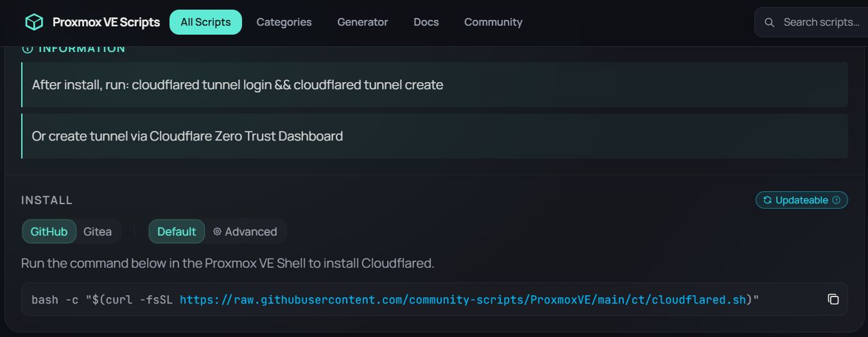Switch install source to Gitea
868x337 pixels.
point(98,232)
